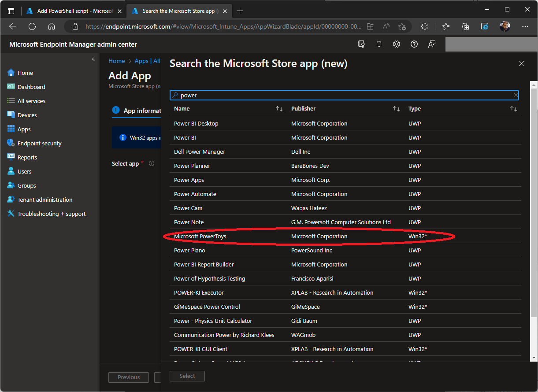Sort results by Publisher column

(397, 109)
